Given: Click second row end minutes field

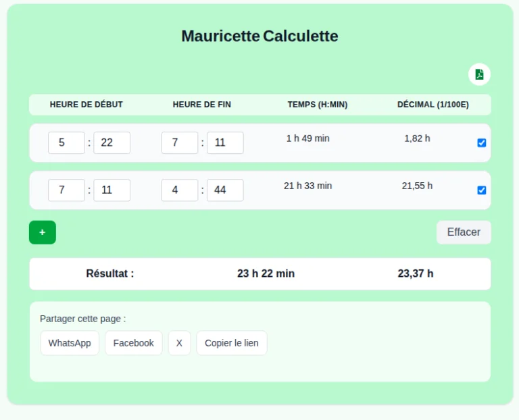Looking at the screenshot, I should (x=225, y=190).
